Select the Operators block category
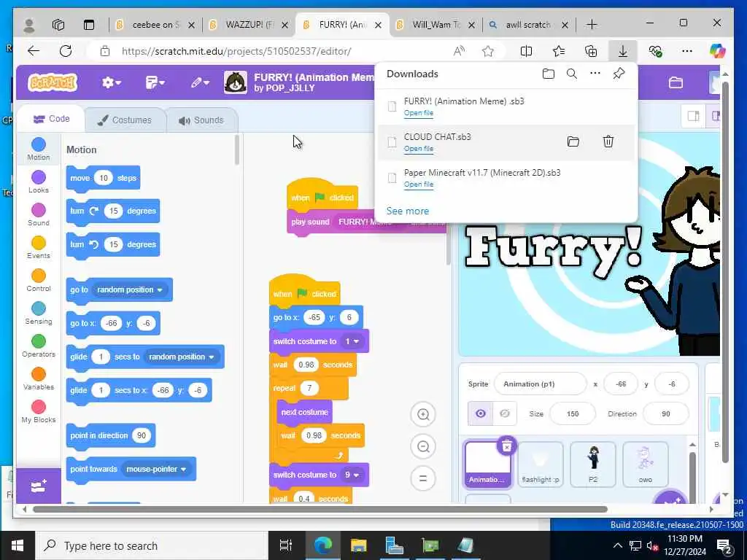Image resolution: width=747 pixels, height=560 pixels. point(39,346)
